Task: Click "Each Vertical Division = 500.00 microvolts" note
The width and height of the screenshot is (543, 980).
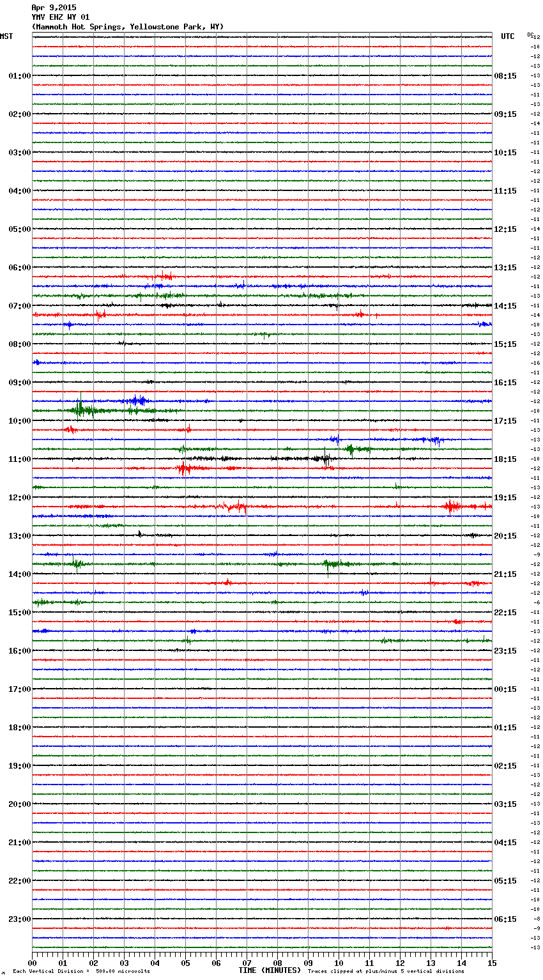Action: coord(81,971)
